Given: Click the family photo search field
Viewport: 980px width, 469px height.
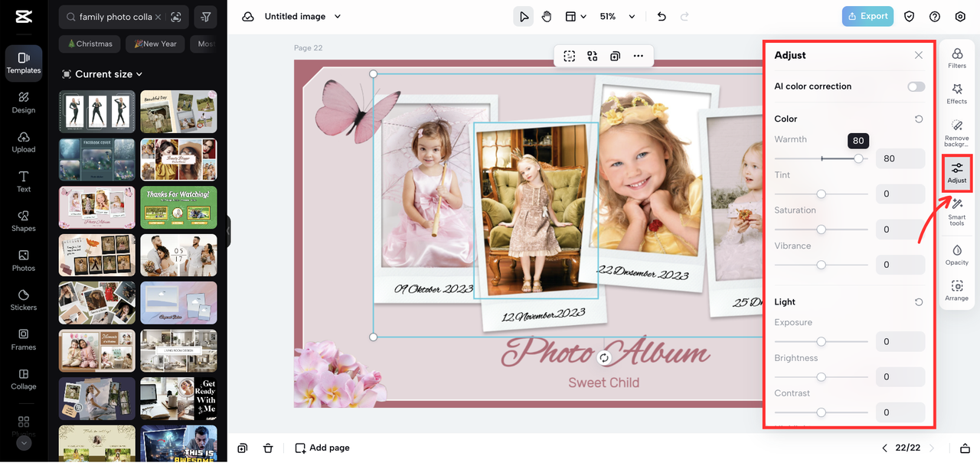Looking at the screenshot, I should (x=115, y=17).
